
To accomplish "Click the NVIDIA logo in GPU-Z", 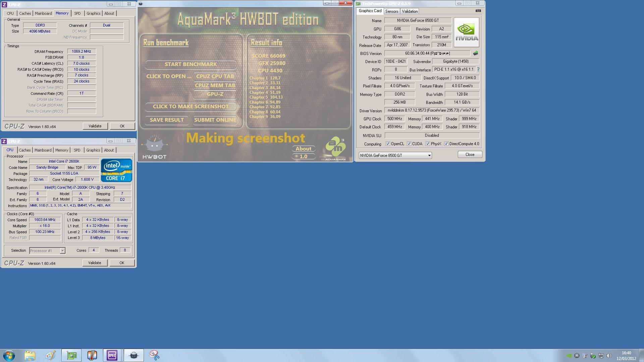I will tap(467, 32).
